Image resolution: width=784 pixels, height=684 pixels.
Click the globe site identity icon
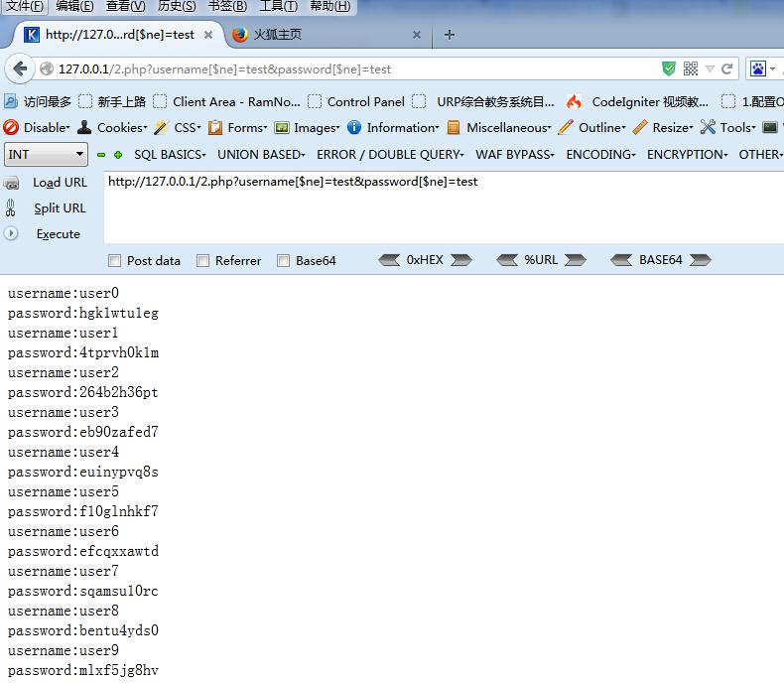click(x=47, y=68)
